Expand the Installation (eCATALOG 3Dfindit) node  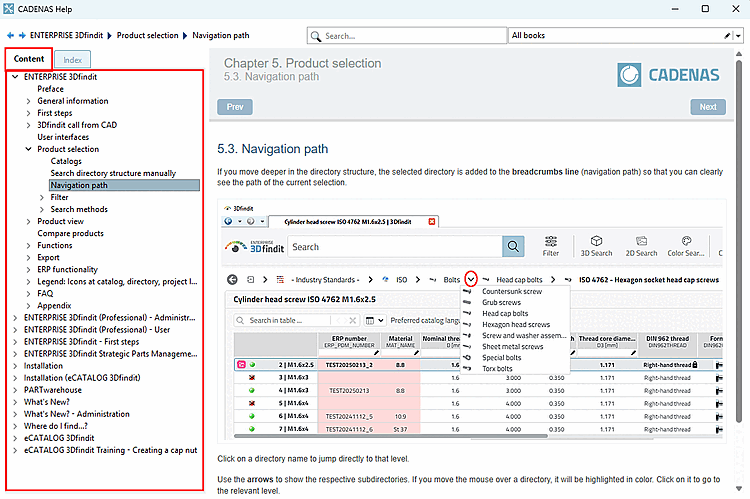click(x=15, y=378)
